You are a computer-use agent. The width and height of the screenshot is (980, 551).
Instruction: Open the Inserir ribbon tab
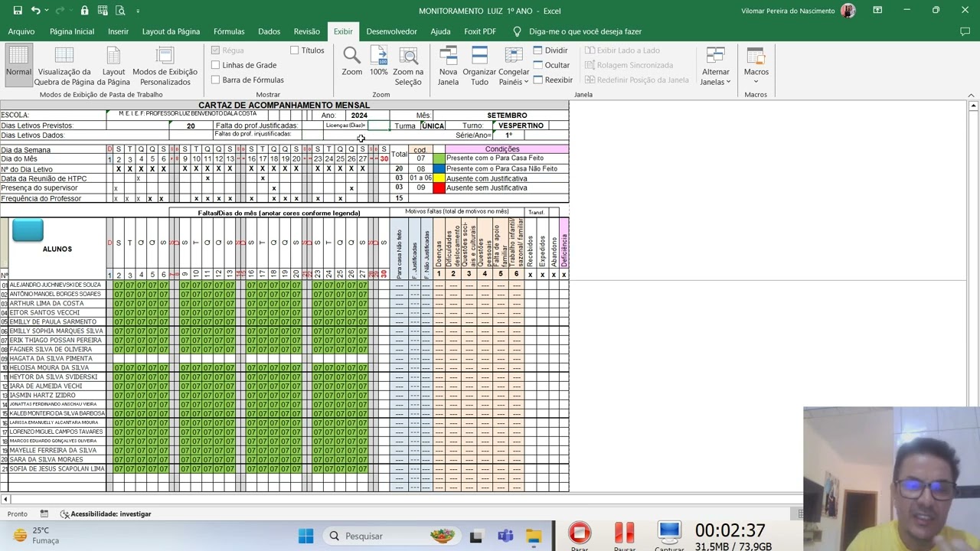point(118,31)
